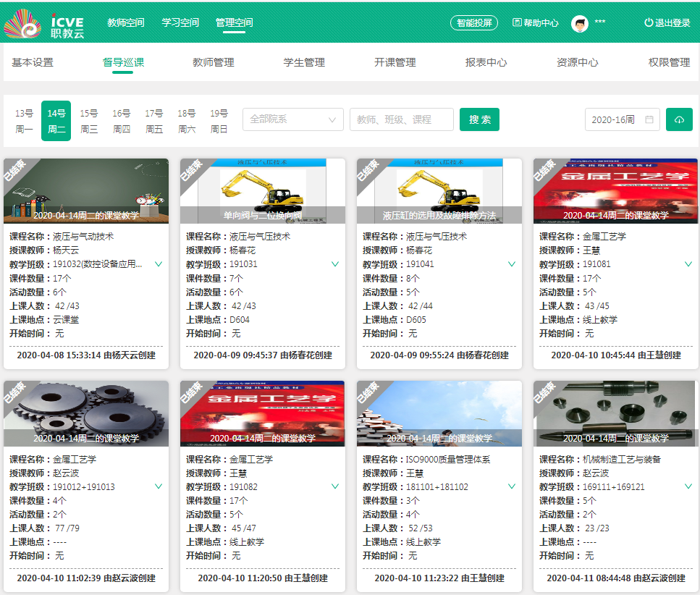Screen dimensions: 700x595
Task: Expand class list for 191032 card
Action: pos(159,264)
